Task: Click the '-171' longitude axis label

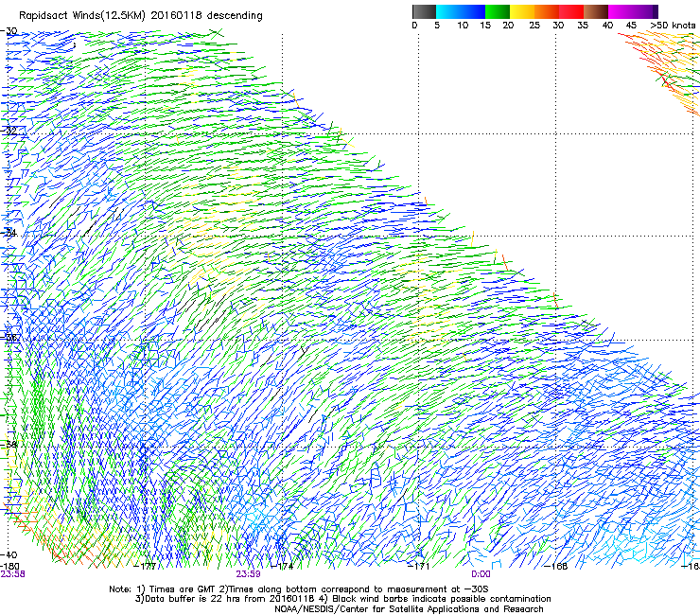Action: pyautogui.click(x=419, y=567)
